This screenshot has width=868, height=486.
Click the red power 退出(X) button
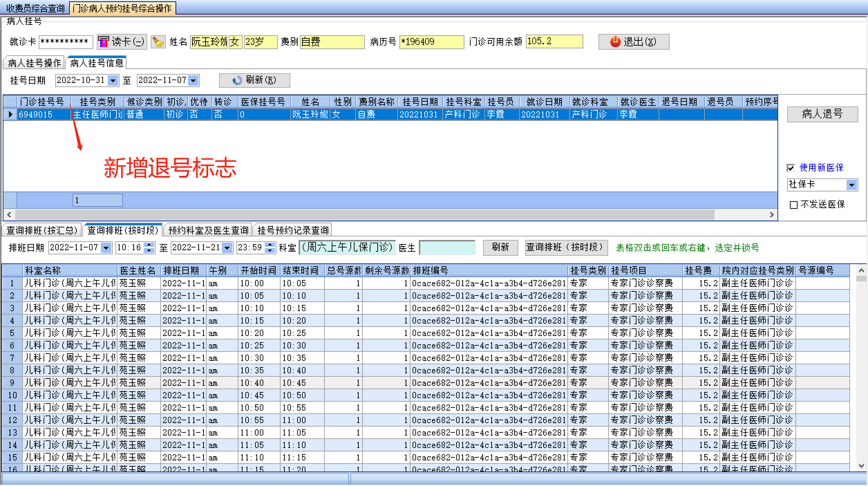(x=633, y=42)
